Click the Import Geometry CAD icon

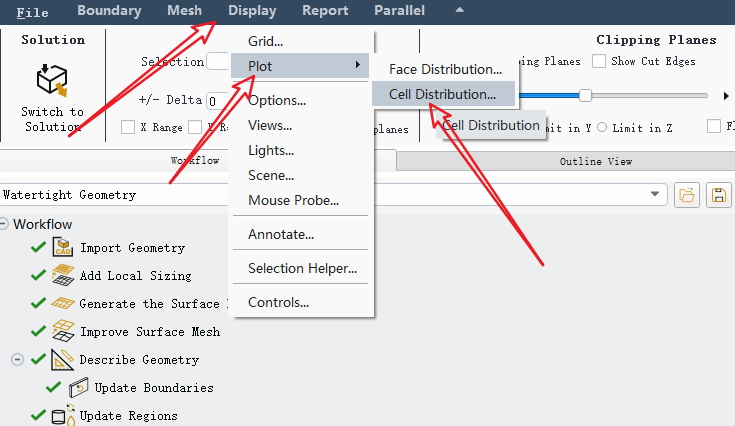[63, 247]
